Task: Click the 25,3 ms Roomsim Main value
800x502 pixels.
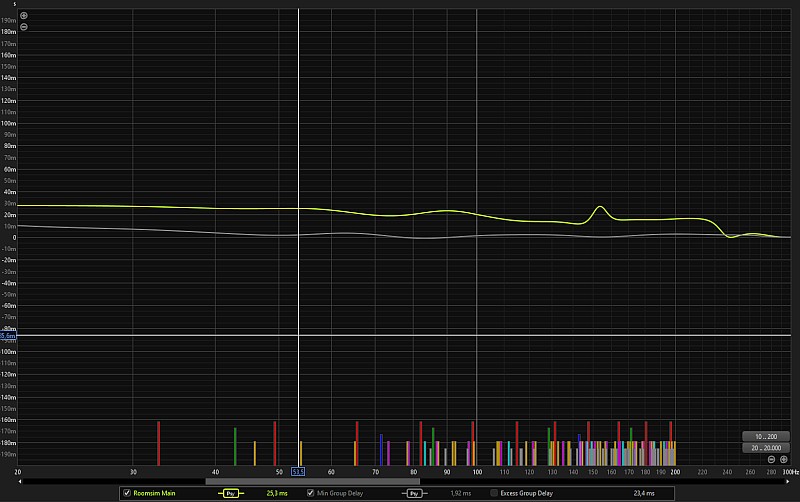Action: pos(277,493)
